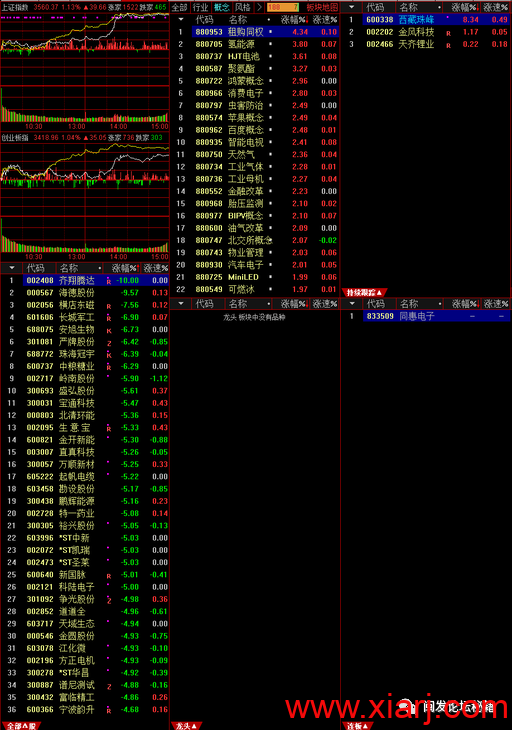Switch to the 风格 tab

pyautogui.click(x=243, y=7)
